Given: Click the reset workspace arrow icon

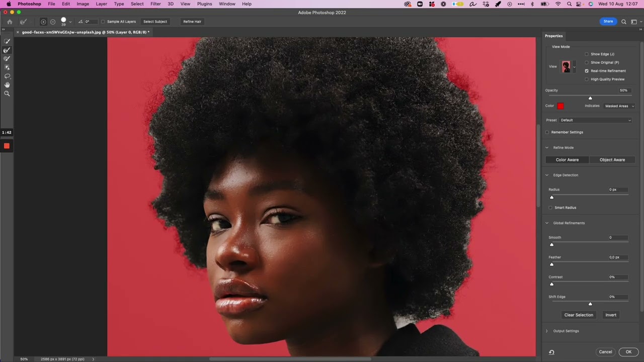Looking at the screenshot, I should pos(551,352).
